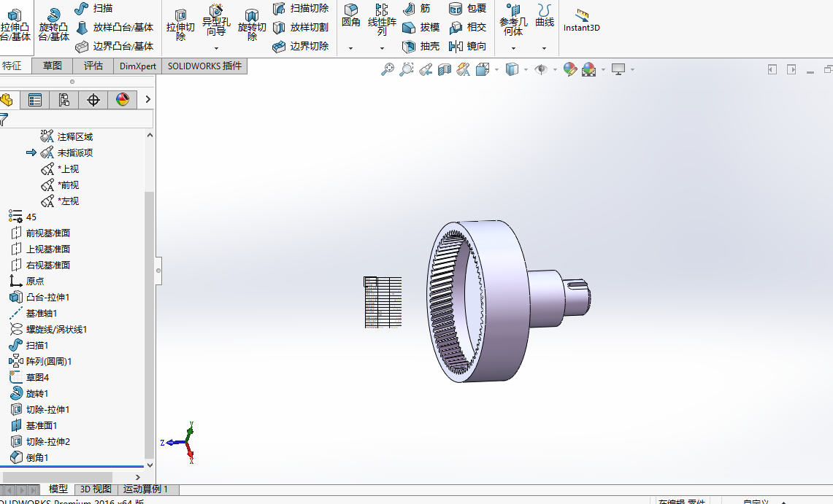The width and height of the screenshot is (833, 504).
Task: Switch to the DimXpert tab
Action: (x=137, y=66)
